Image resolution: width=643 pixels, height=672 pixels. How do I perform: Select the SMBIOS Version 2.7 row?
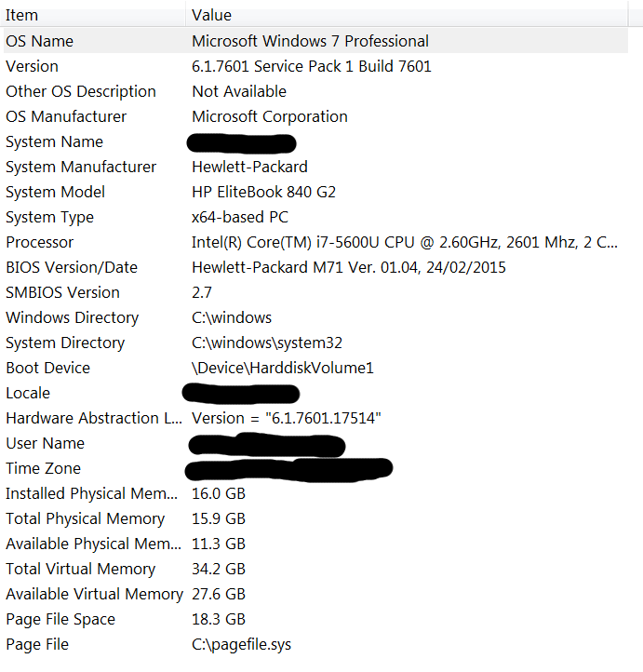(62, 292)
